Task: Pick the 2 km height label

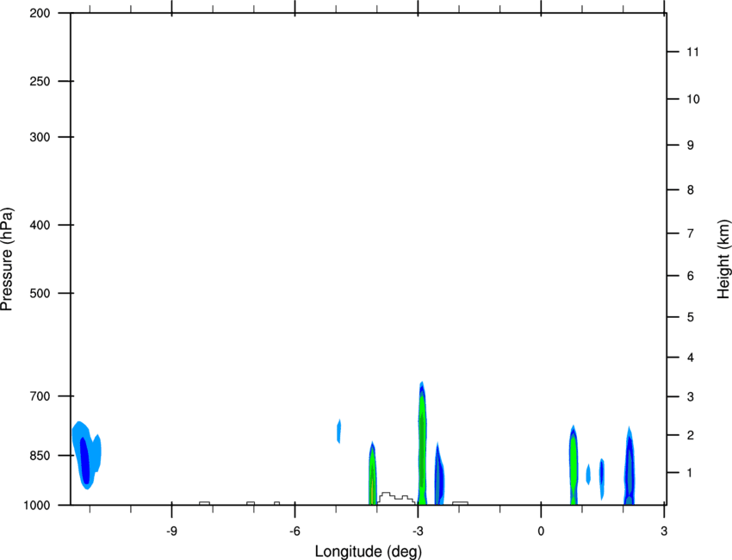Action: coord(691,435)
